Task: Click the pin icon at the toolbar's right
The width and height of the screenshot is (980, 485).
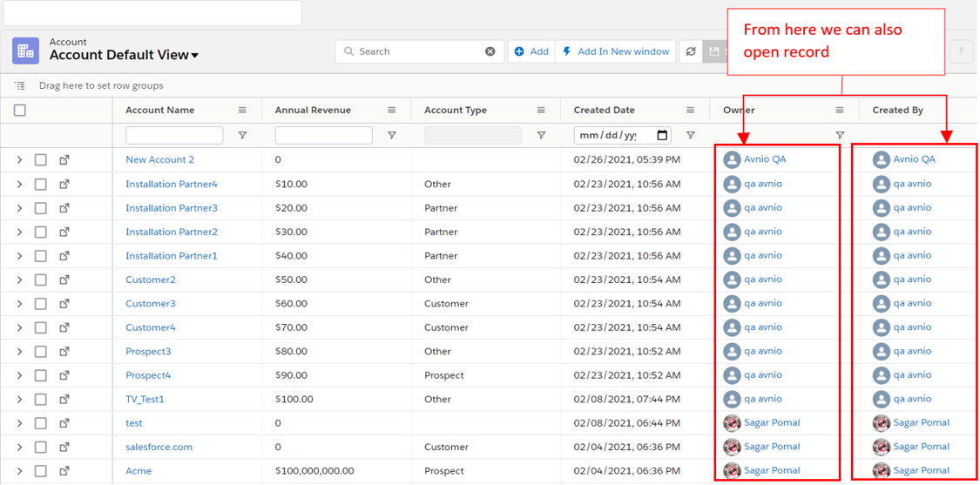Action: pyautogui.click(x=961, y=52)
